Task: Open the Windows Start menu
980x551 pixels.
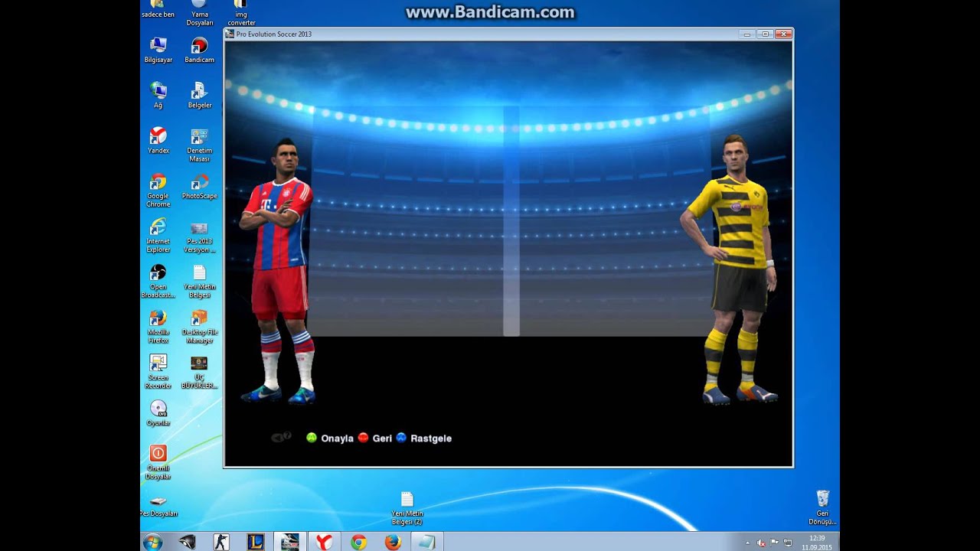Action: pyautogui.click(x=152, y=542)
